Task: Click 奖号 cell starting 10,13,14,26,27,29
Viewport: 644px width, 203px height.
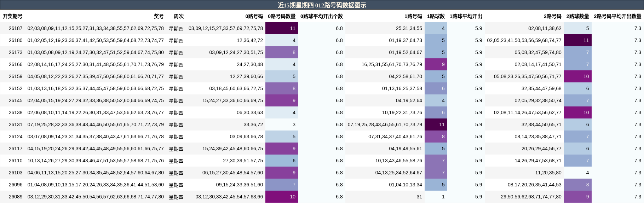Action: click(x=96, y=161)
